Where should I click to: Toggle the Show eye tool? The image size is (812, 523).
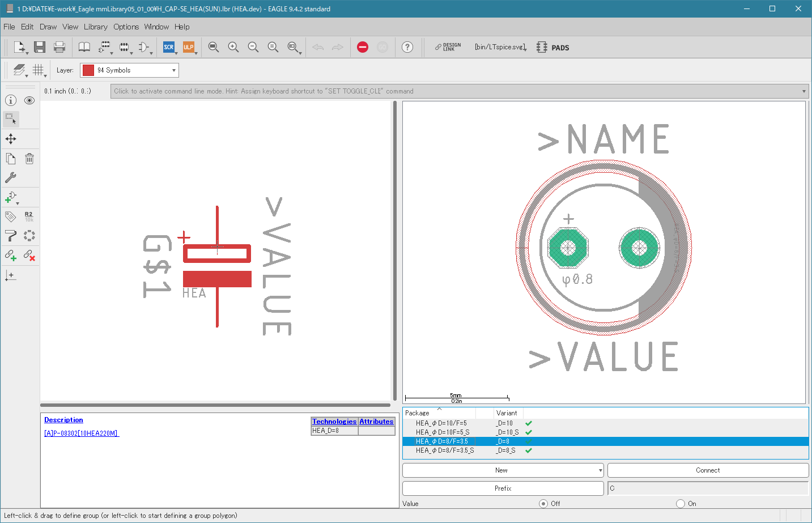pos(29,100)
